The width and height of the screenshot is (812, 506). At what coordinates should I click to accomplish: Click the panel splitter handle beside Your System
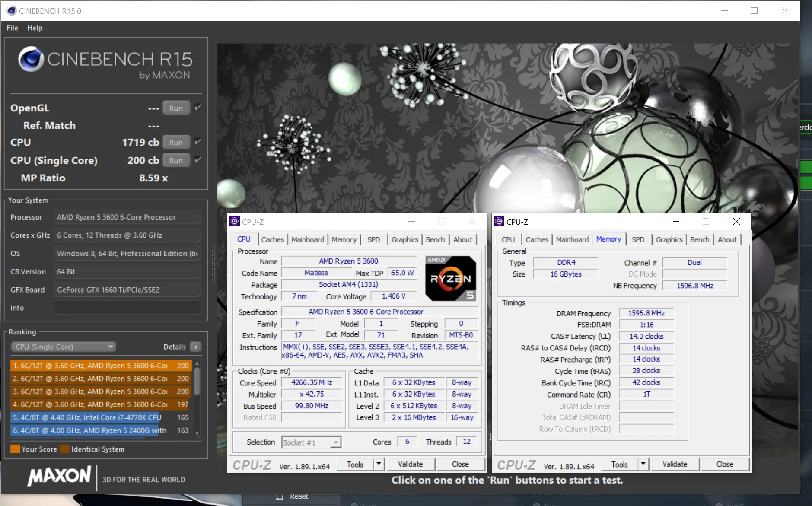click(213, 264)
